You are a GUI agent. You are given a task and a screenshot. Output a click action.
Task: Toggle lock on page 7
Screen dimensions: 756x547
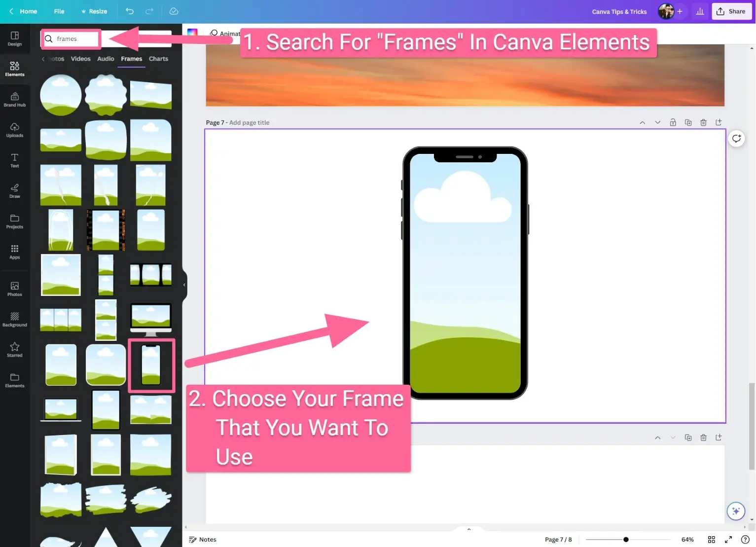[x=673, y=122]
